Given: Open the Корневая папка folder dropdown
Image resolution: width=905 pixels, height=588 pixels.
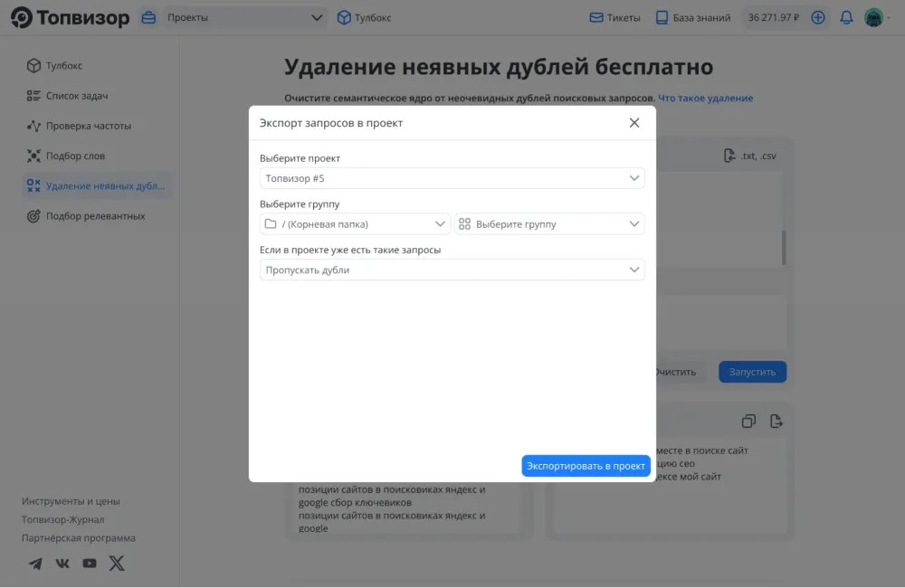Looking at the screenshot, I should [x=355, y=223].
